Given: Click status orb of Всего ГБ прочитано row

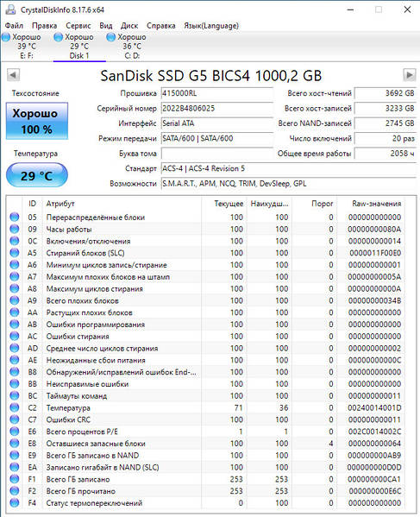Looking at the screenshot, I should coord(15,491).
